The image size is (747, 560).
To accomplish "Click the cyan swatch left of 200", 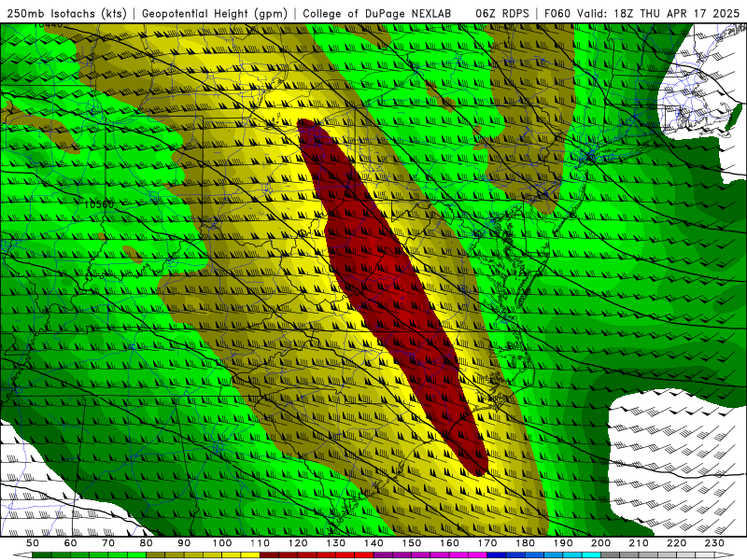I will click(592, 555).
